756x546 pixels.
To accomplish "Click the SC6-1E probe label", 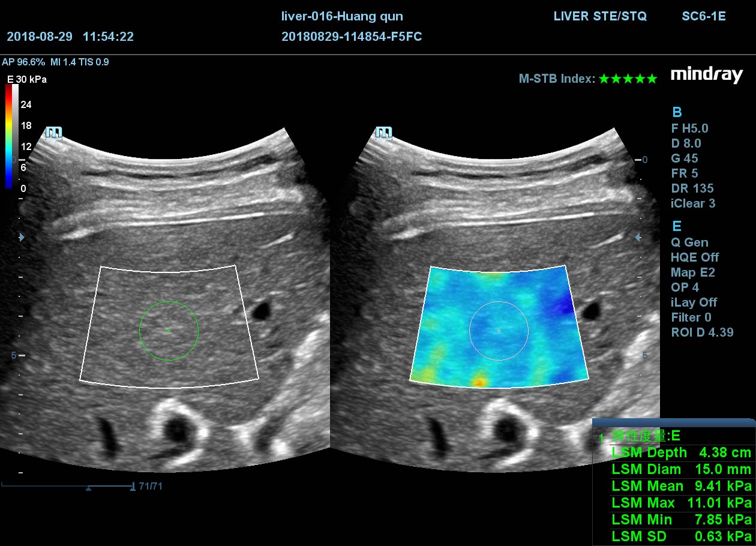I will 703,16.
